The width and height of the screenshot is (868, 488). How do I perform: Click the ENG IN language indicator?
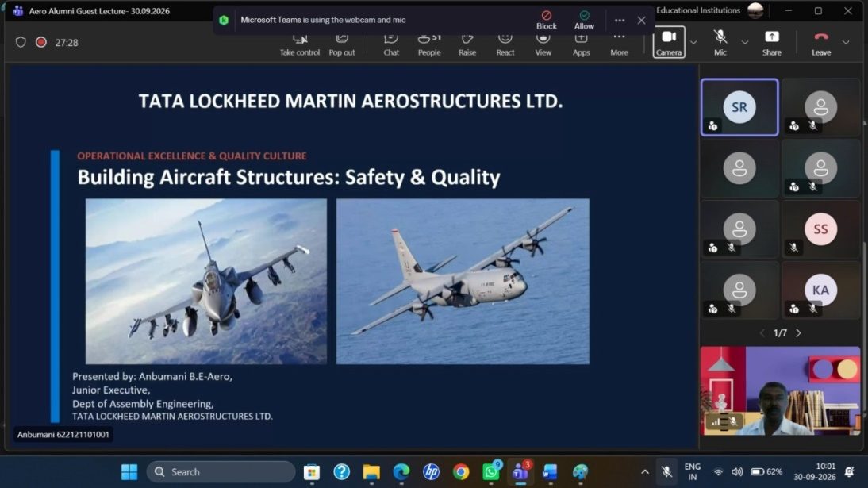point(693,472)
